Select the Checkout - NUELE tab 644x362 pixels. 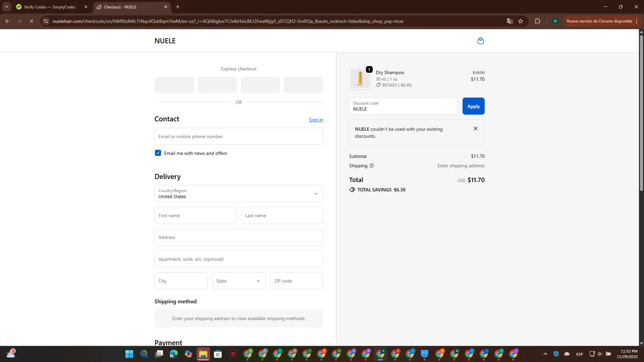(x=129, y=7)
